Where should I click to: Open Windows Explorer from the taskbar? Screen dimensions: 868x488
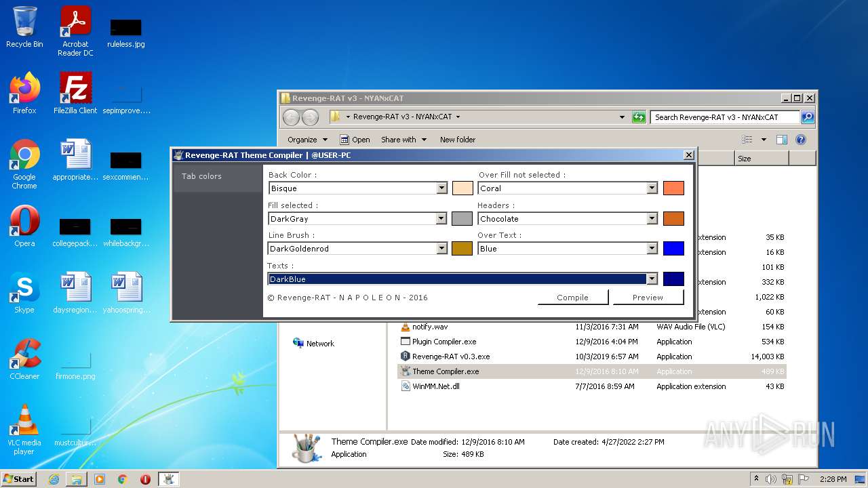[x=77, y=479]
